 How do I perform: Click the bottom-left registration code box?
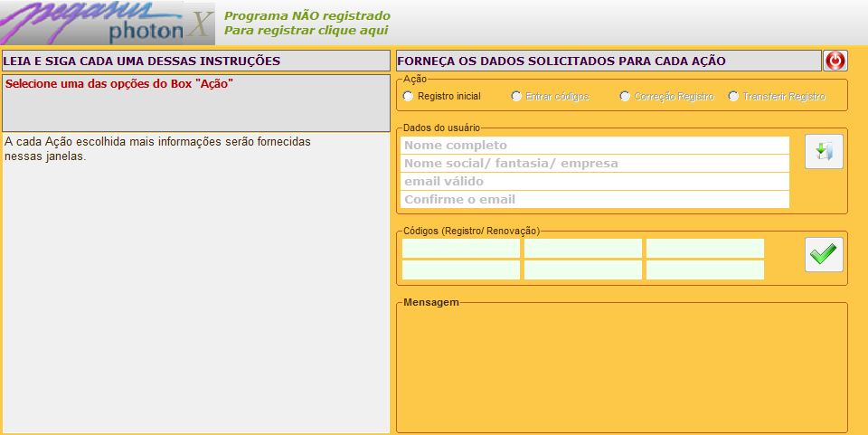click(461, 270)
